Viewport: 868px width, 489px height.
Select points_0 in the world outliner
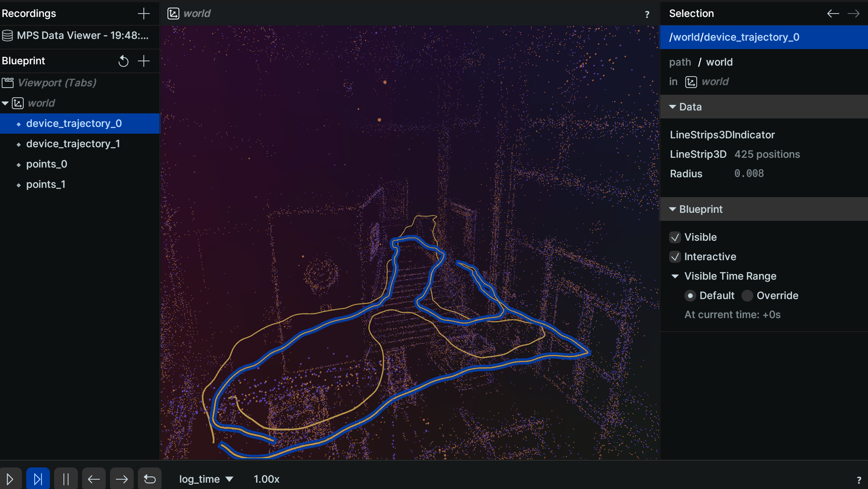click(47, 164)
